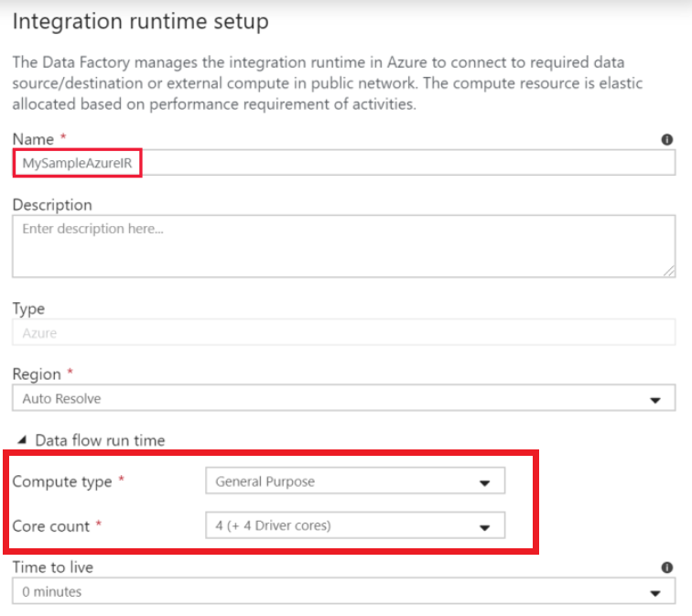Click the Core count label
692x616 pixels.
point(51,526)
